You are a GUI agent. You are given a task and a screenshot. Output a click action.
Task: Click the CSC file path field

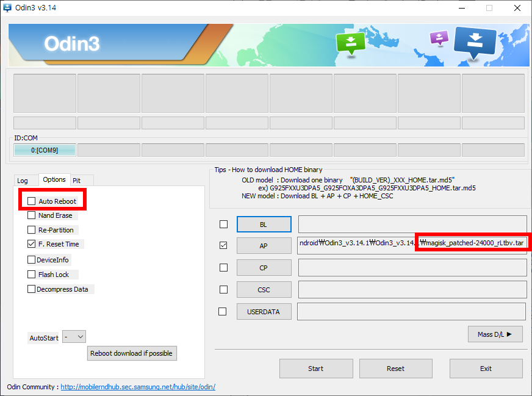[x=412, y=289]
